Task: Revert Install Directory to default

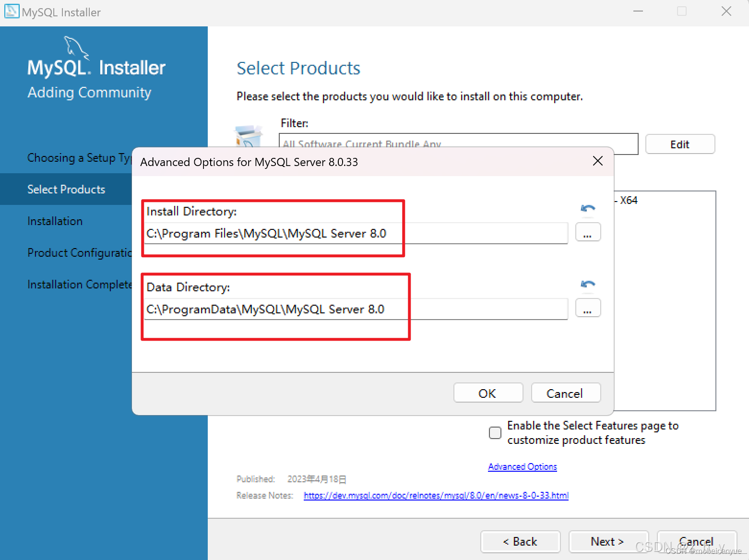Action: 587,208
